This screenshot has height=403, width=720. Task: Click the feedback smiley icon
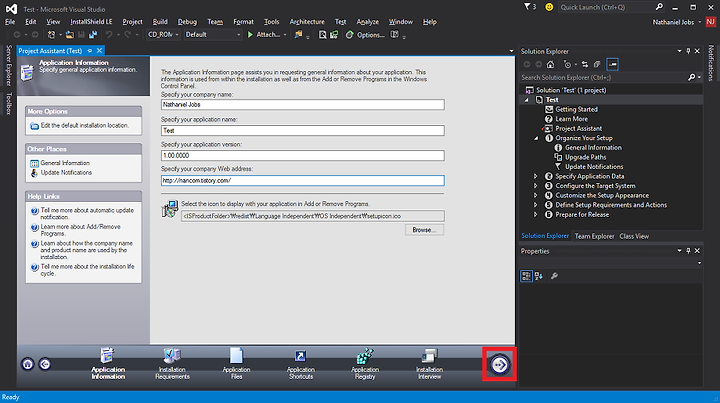[549, 7]
